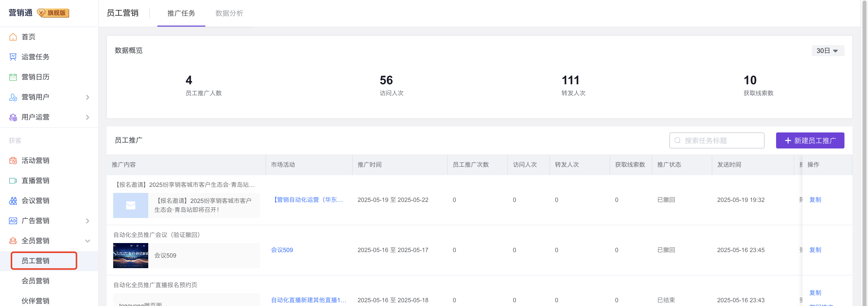Click the 访问人次 value 56
The image size is (868, 306).
point(386,80)
